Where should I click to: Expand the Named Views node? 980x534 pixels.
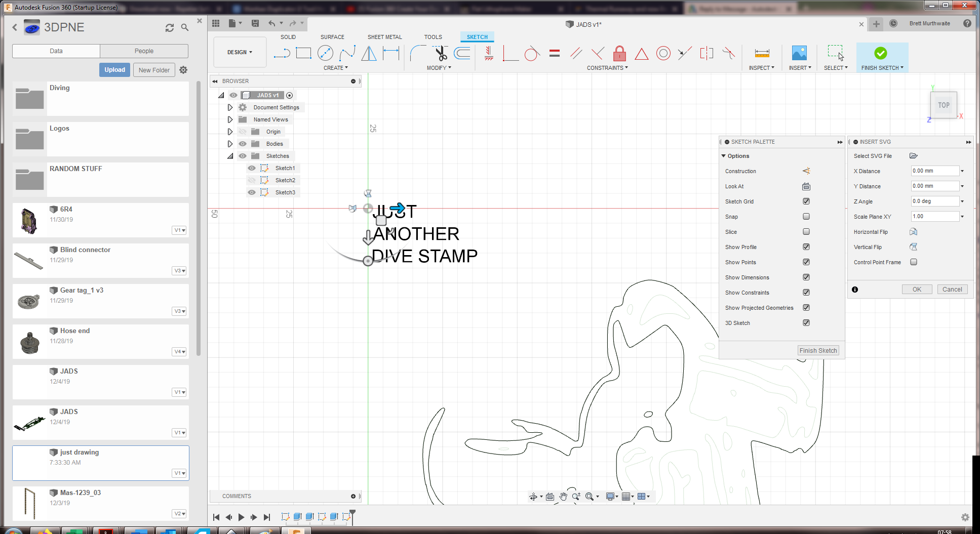click(x=230, y=119)
